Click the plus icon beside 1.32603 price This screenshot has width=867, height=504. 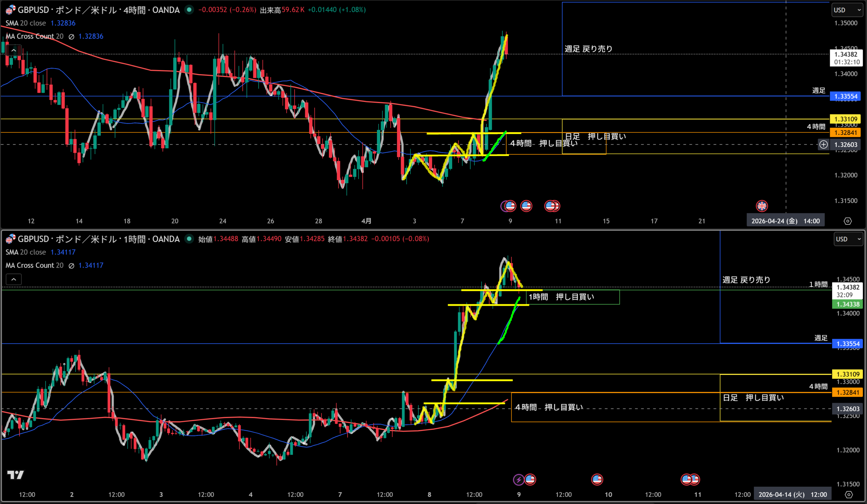click(x=823, y=145)
